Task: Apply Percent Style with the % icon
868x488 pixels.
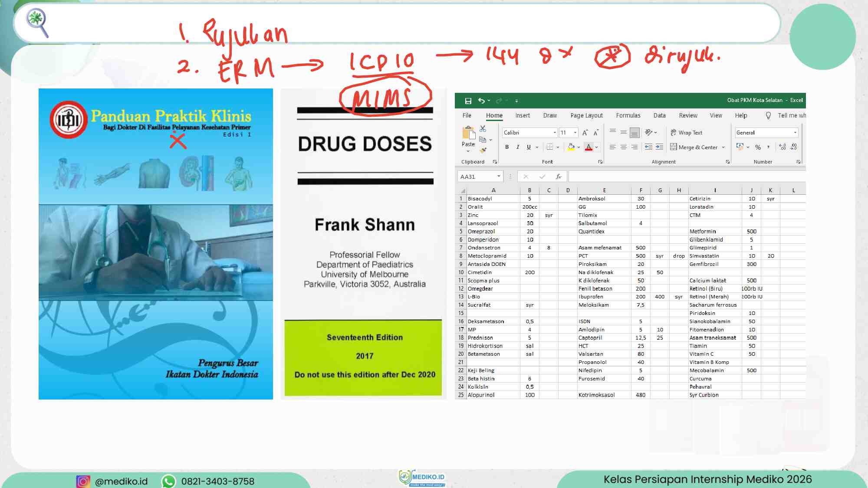Action: point(758,147)
